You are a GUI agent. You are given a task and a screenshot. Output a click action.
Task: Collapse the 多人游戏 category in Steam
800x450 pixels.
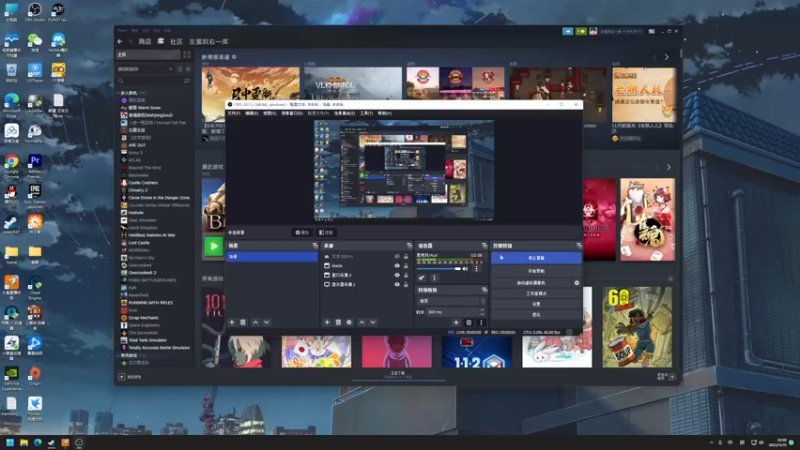tap(119, 93)
